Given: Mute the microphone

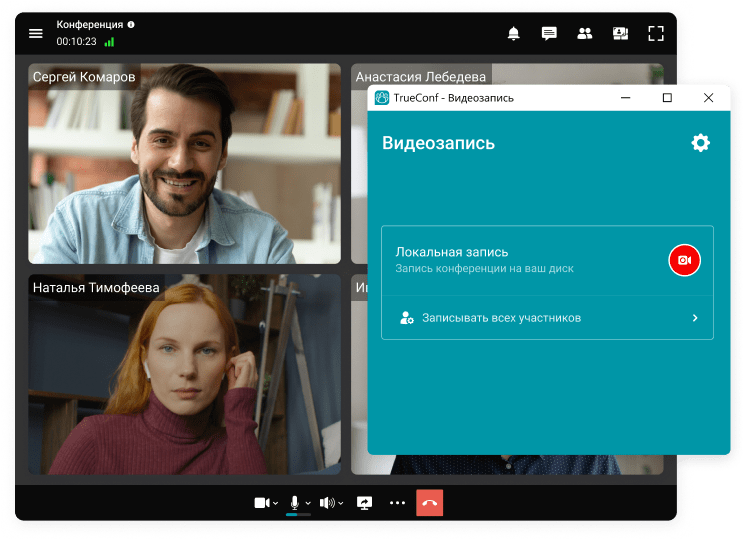Looking at the screenshot, I should click(295, 502).
